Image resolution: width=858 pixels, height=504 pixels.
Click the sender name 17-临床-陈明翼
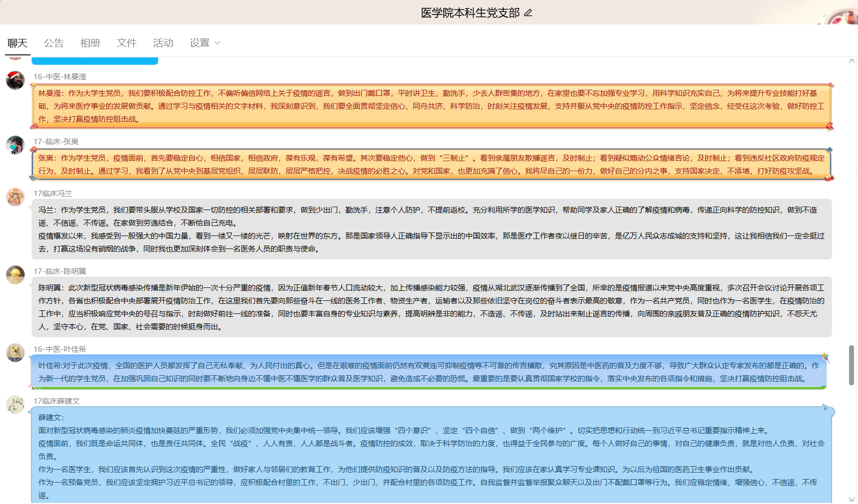(x=60, y=271)
